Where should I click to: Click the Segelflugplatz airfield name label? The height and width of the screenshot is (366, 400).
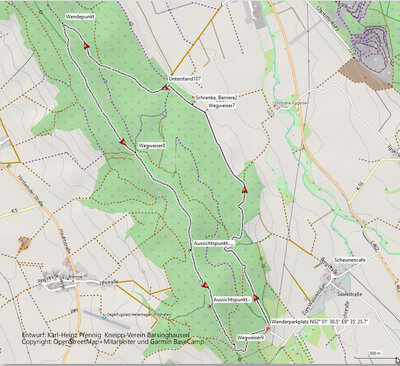pos(139,314)
